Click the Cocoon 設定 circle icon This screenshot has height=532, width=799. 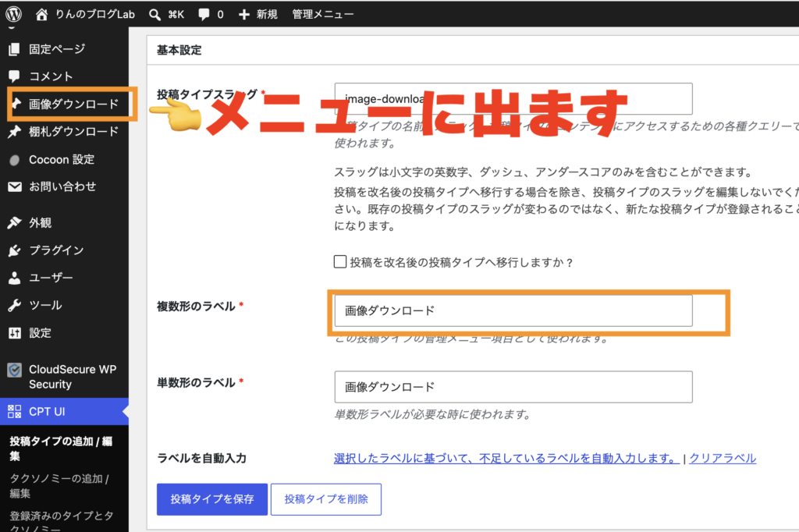14,160
